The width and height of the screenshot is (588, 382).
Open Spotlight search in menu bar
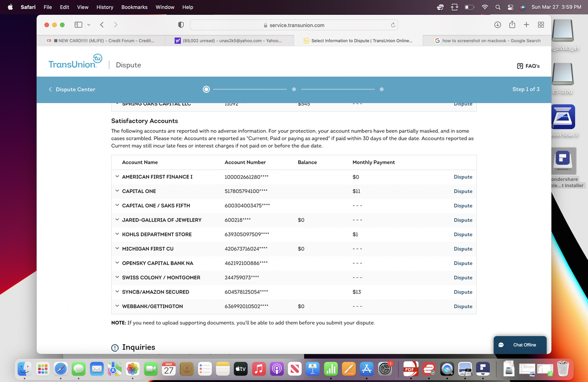click(x=498, y=7)
